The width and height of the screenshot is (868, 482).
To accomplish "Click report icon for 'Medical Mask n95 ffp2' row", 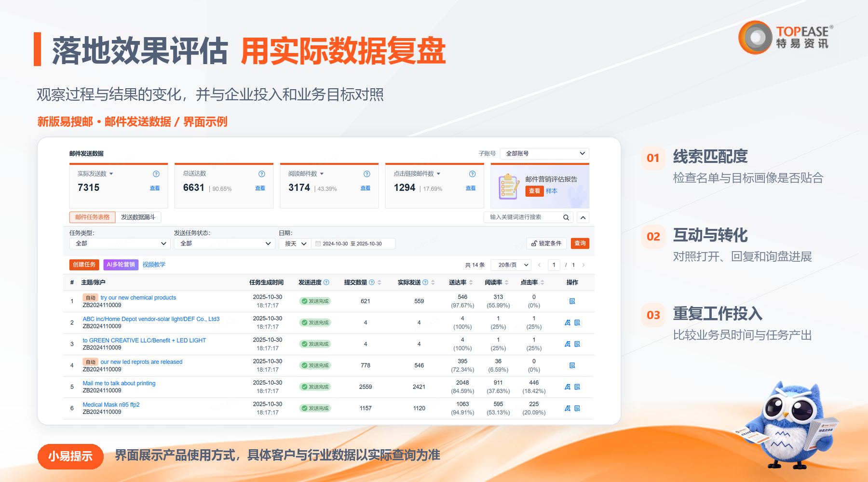I will 577,408.
